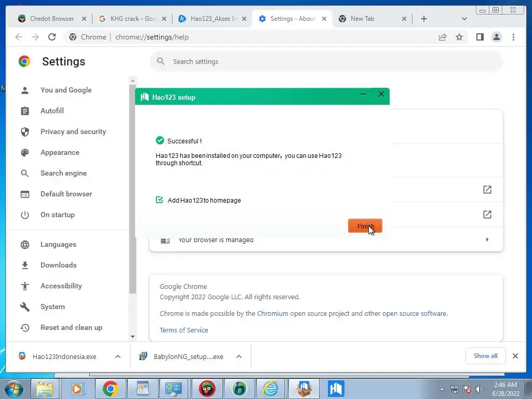Select Search engine in sidebar
Image resolution: width=532 pixels, height=399 pixels.
click(63, 173)
